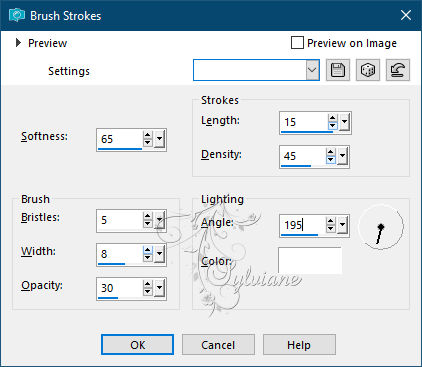This screenshot has height=367, width=422.
Task: Click the Brush Strokes title bar icon
Action: point(17,15)
